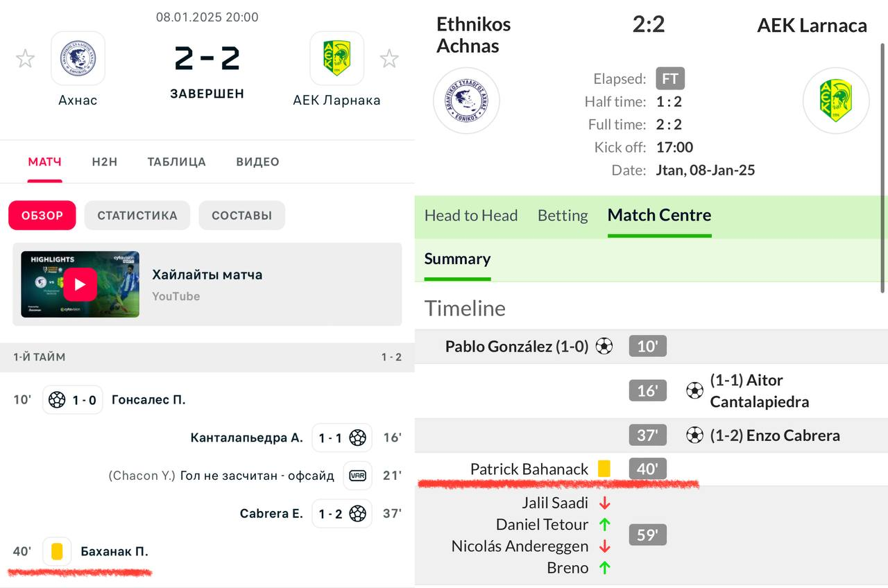Click the yellow card icon beside Баханак П.
This screenshot has height=588, width=888.
57,552
